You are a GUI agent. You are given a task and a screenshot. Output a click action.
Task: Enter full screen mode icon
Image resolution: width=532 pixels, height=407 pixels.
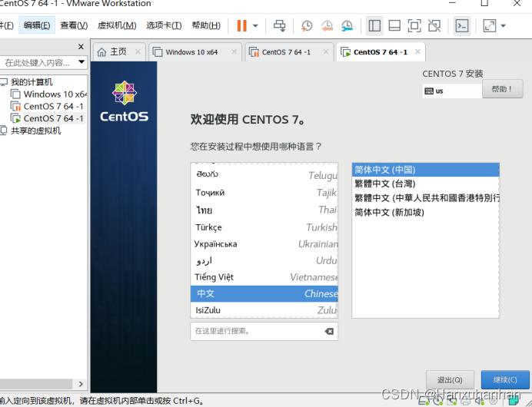[414, 26]
